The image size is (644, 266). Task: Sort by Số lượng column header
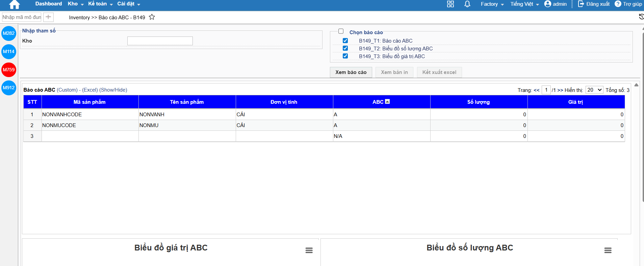pos(479,102)
